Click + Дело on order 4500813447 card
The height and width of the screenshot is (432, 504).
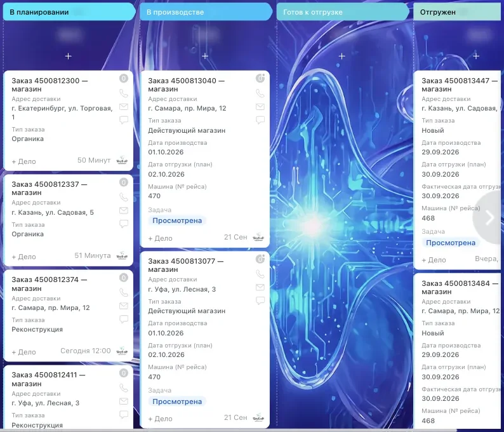(x=434, y=260)
